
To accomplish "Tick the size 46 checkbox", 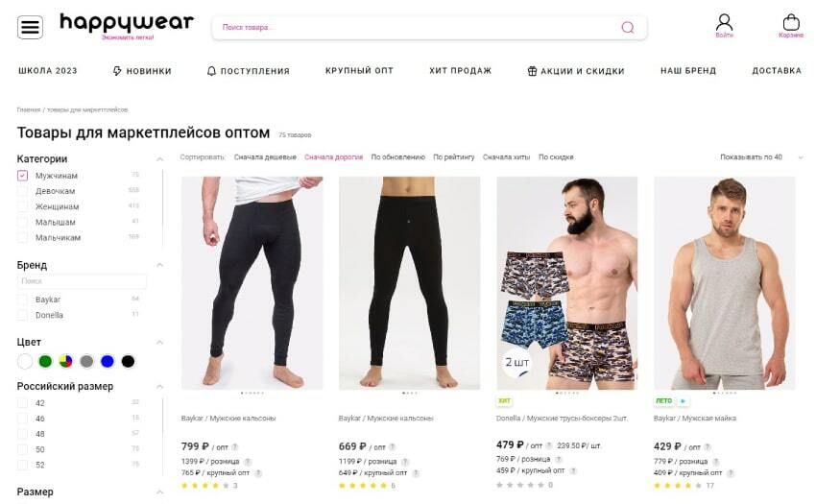I will (x=22, y=419).
